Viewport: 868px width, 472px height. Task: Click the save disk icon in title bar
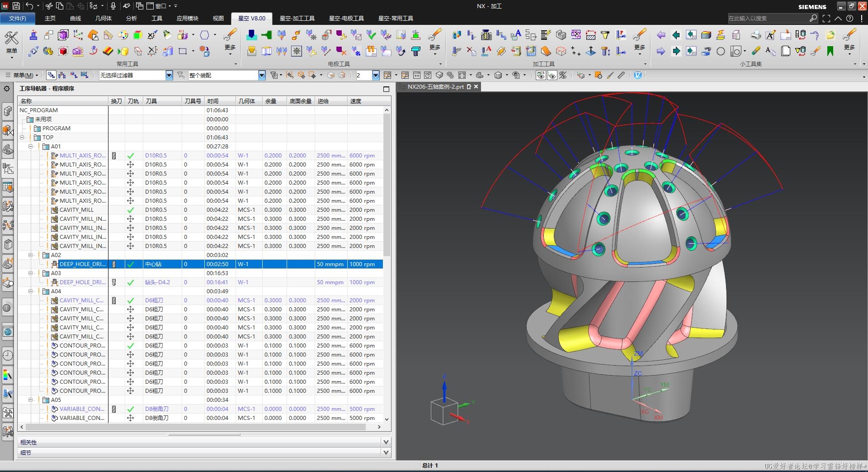pyautogui.click(x=16, y=6)
